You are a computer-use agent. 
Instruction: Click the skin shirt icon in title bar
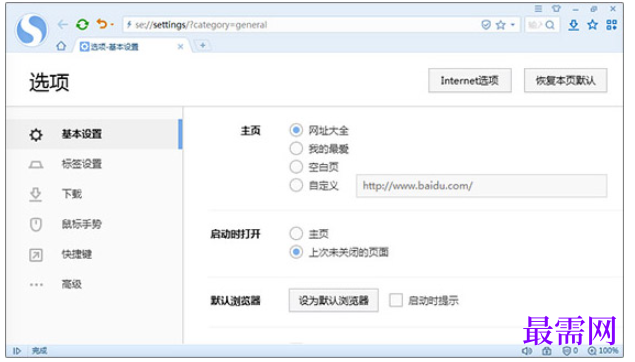tap(556, 9)
